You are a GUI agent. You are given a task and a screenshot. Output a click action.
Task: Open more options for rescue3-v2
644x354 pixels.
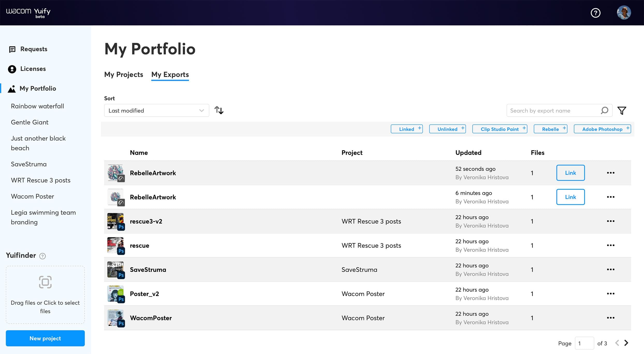pos(611,221)
